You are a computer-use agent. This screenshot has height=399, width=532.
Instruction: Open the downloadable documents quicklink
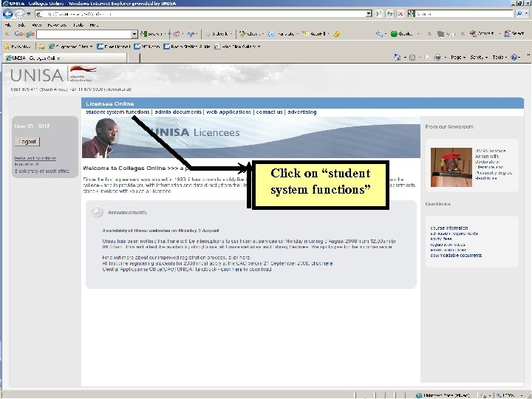(456, 255)
